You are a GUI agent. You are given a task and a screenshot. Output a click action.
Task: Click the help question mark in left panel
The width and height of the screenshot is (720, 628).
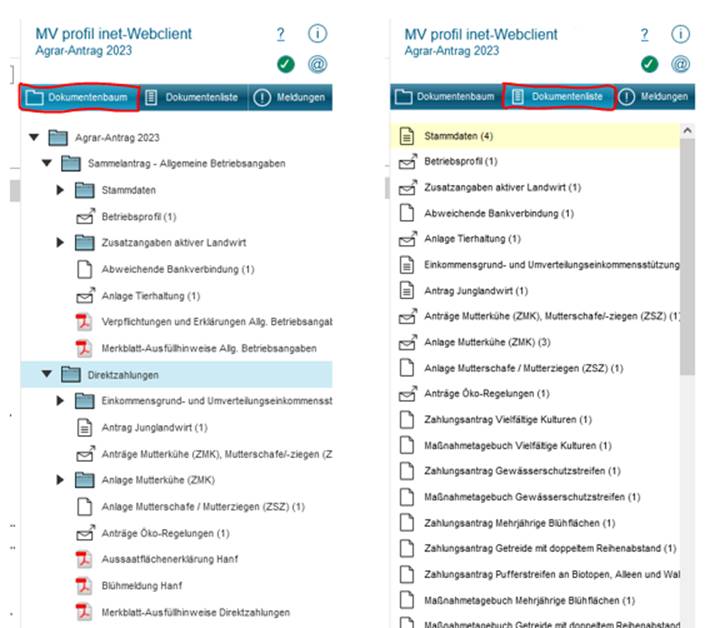281,34
